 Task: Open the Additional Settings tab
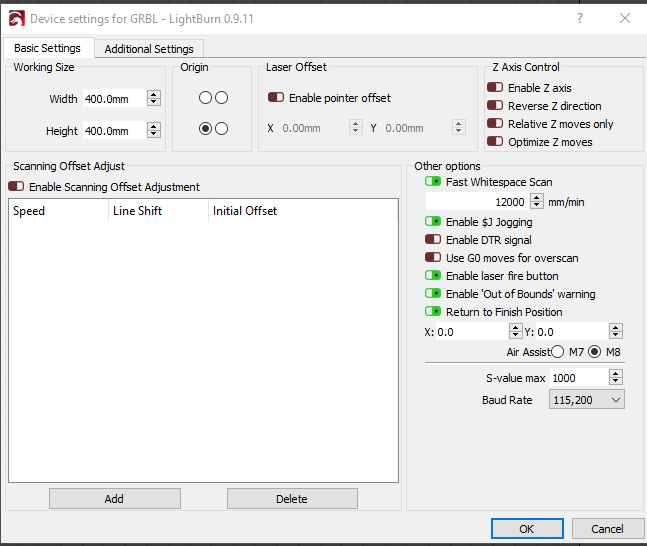pyautogui.click(x=149, y=49)
